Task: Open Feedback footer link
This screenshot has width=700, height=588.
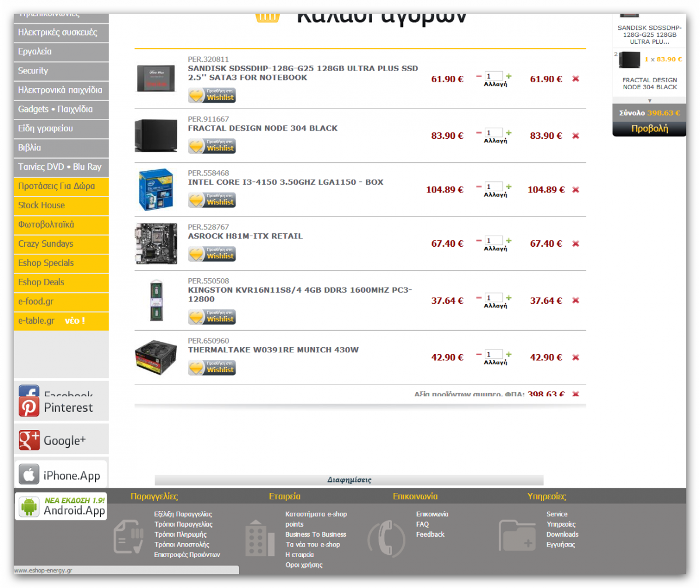Action: tap(430, 534)
